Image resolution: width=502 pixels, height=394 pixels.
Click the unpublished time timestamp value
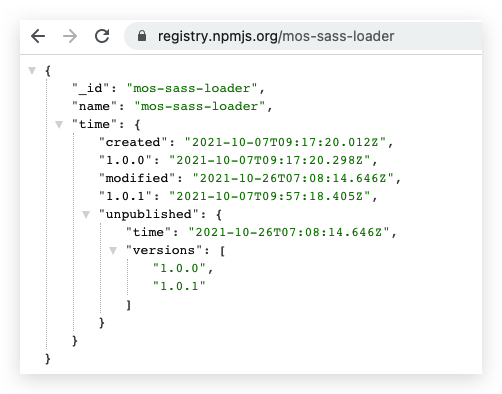(x=289, y=232)
